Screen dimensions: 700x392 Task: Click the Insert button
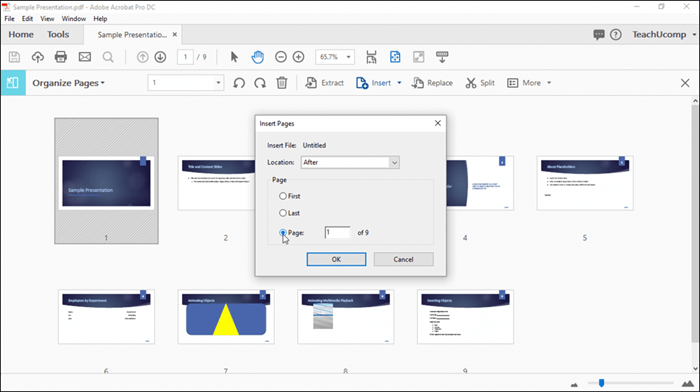(x=374, y=83)
